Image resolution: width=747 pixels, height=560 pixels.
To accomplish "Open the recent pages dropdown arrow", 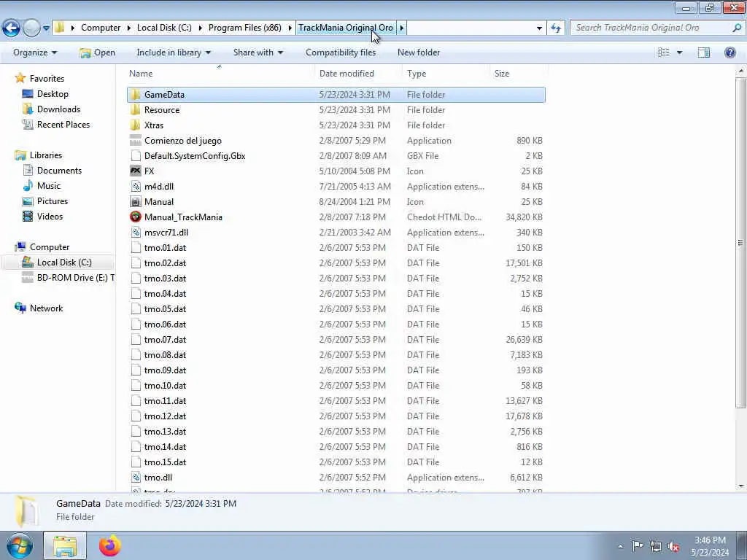I will [46, 28].
